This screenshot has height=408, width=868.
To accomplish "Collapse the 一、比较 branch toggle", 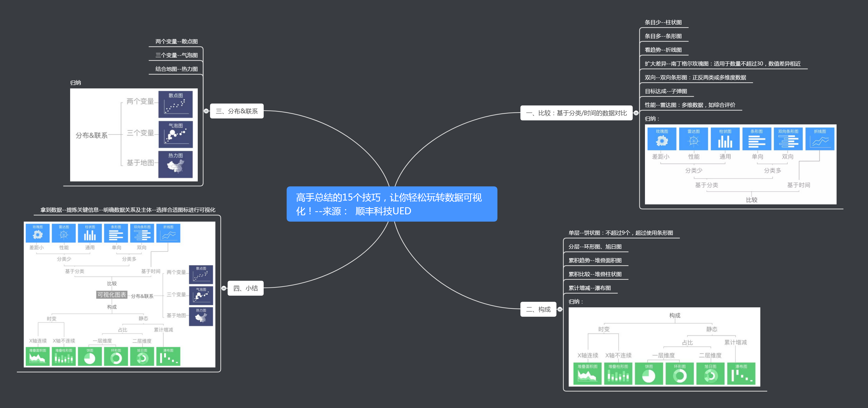I will click(x=636, y=113).
